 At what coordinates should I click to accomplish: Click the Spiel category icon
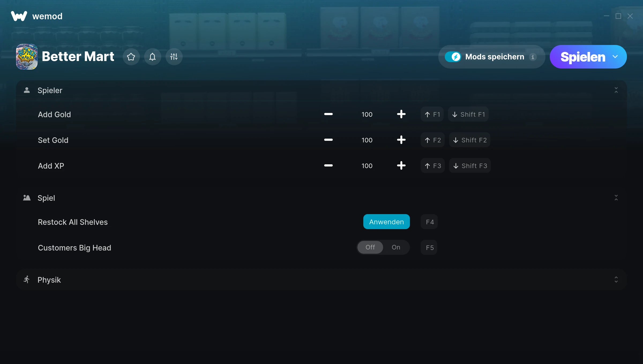(27, 198)
